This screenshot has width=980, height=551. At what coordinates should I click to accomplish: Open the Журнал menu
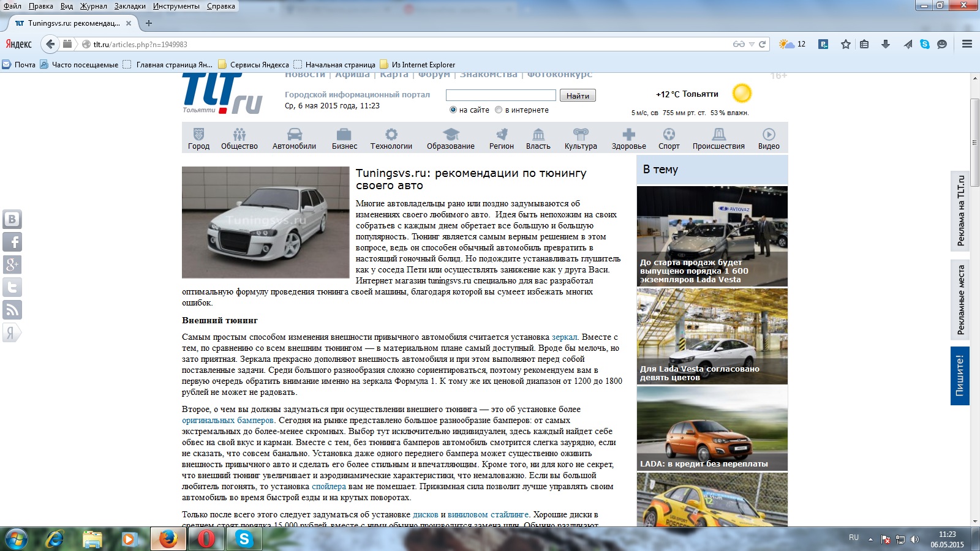coord(93,6)
